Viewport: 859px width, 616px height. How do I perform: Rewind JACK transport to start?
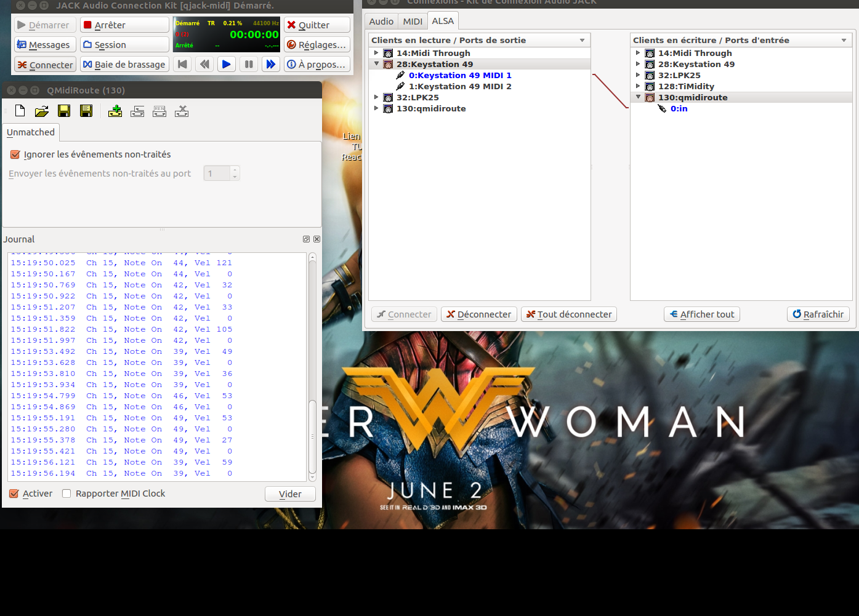tap(182, 64)
